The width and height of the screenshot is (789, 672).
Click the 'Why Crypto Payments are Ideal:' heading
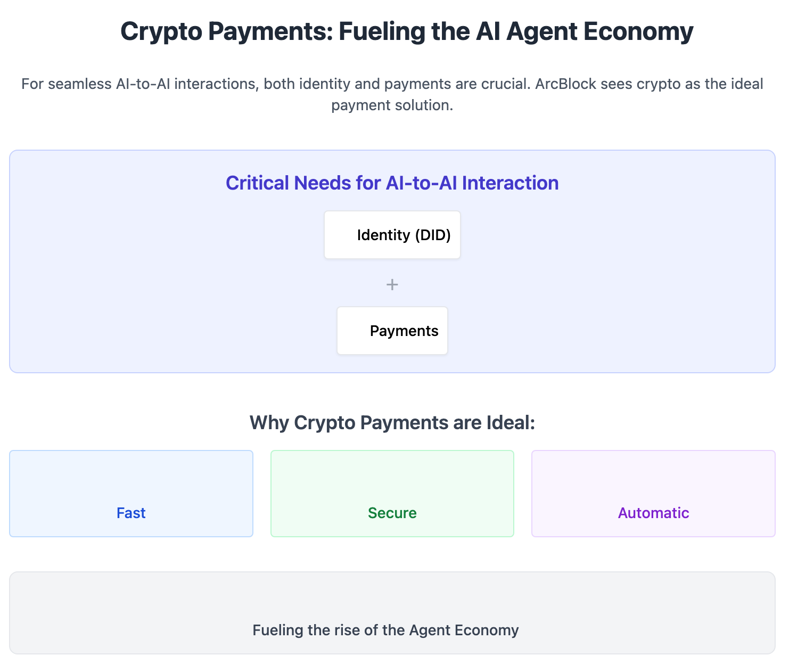click(392, 422)
